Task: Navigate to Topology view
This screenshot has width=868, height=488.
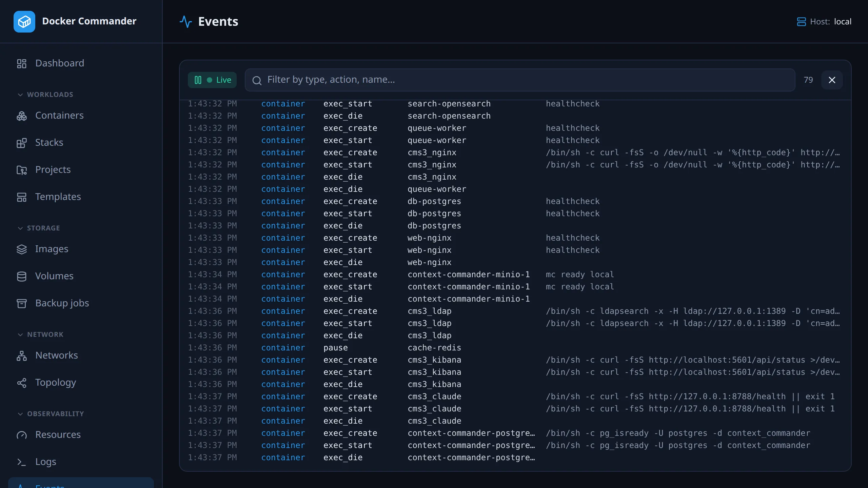Action: [x=81, y=383]
